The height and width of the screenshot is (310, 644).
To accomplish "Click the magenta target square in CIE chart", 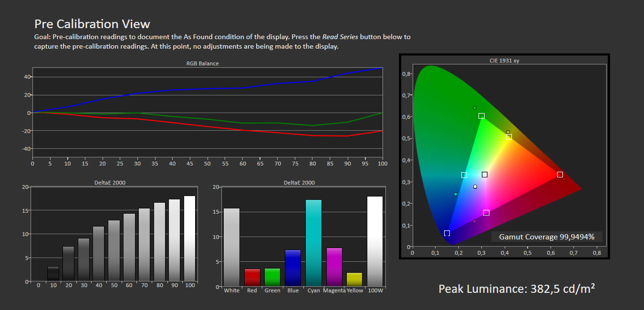I will click(486, 213).
